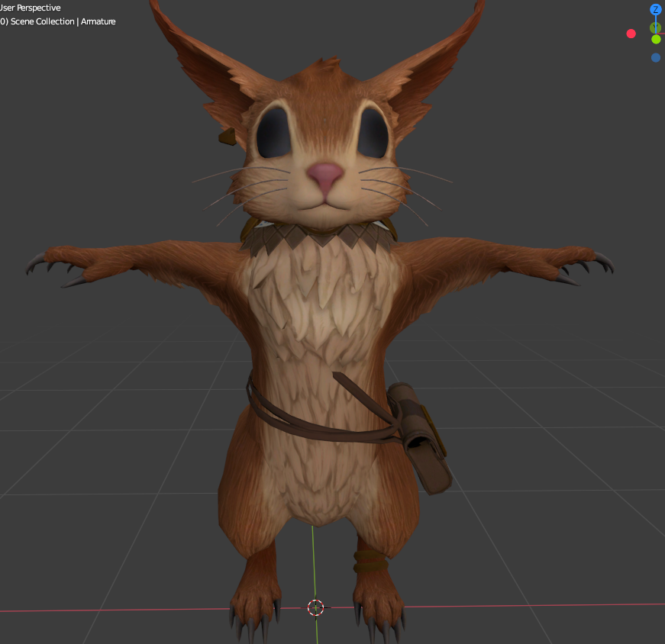Screen dimensions: 665x644
Task: Click the User Perspective view label
Action: 30,8
